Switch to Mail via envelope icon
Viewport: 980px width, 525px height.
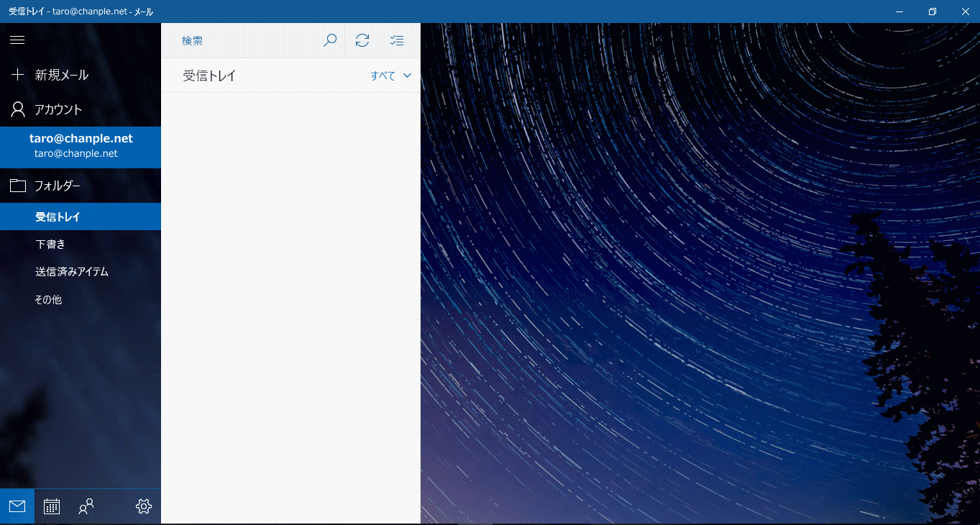click(x=17, y=506)
